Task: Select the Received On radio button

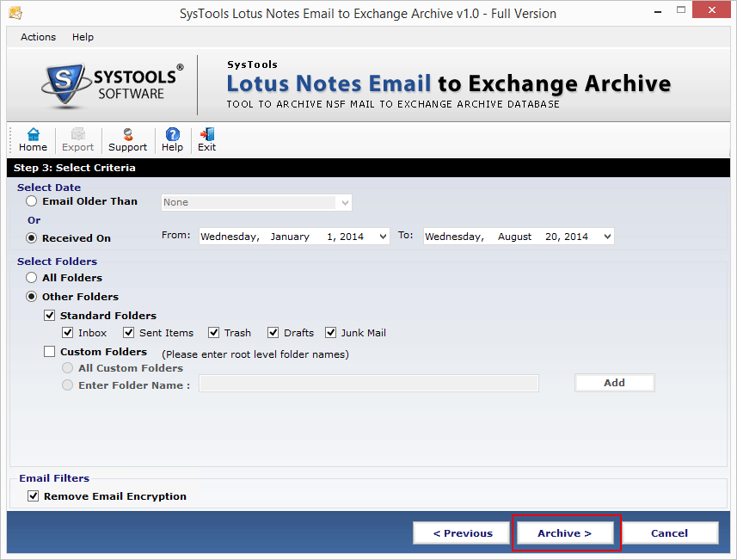Action: 32,238
